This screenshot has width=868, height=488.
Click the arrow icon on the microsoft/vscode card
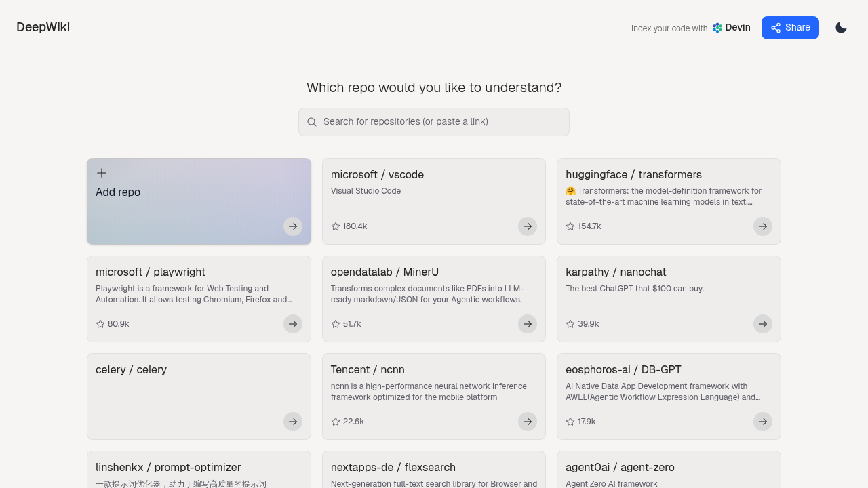point(528,226)
